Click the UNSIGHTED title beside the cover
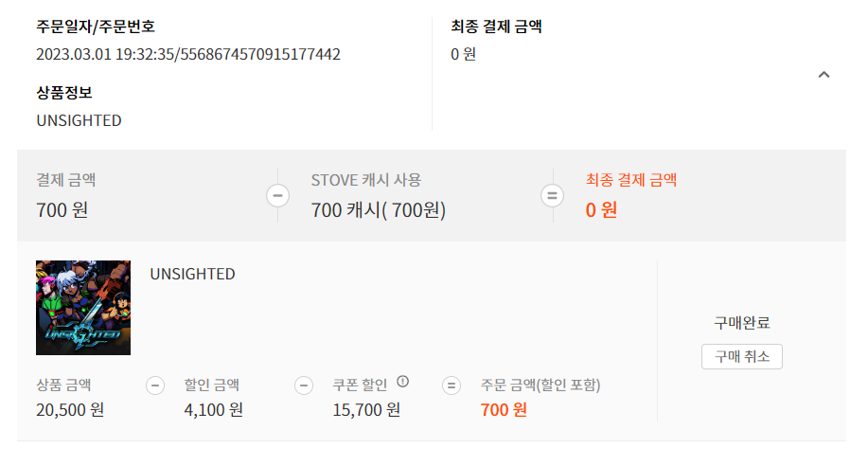 [192, 275]
